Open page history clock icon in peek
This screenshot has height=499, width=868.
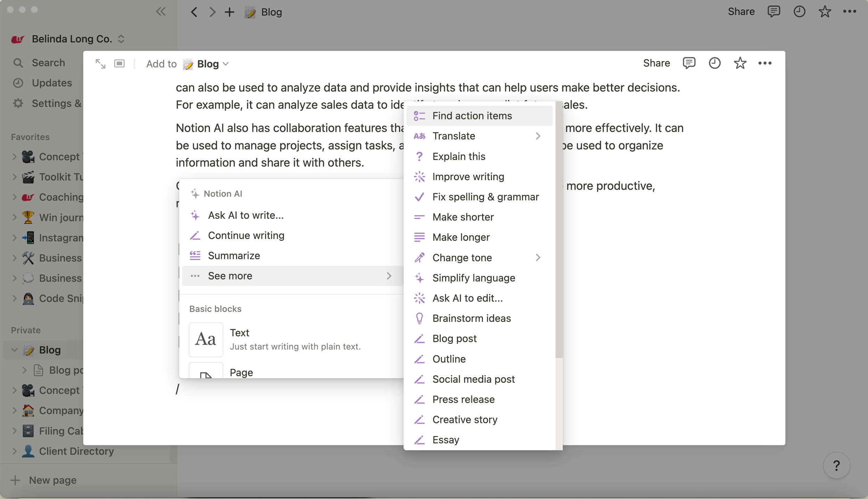coord(715,63)
